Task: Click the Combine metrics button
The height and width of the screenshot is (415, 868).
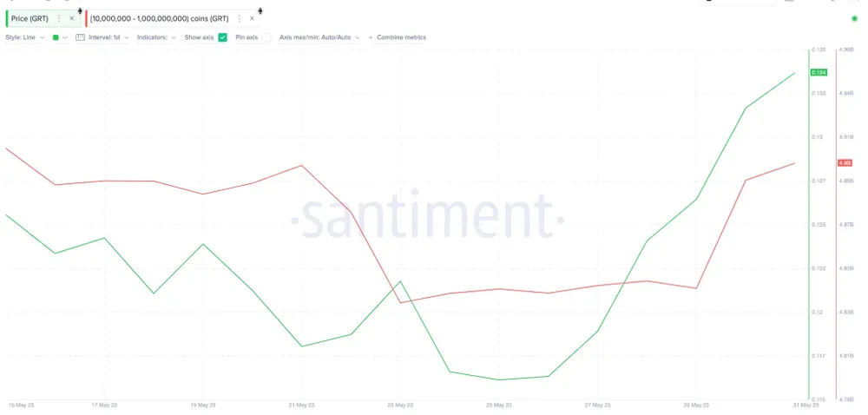Action: 401,37
